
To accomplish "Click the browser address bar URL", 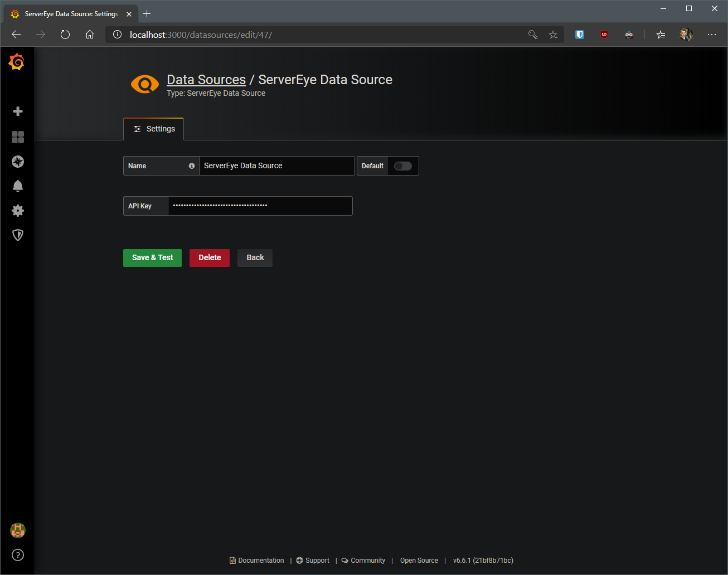I will point(201,35).
